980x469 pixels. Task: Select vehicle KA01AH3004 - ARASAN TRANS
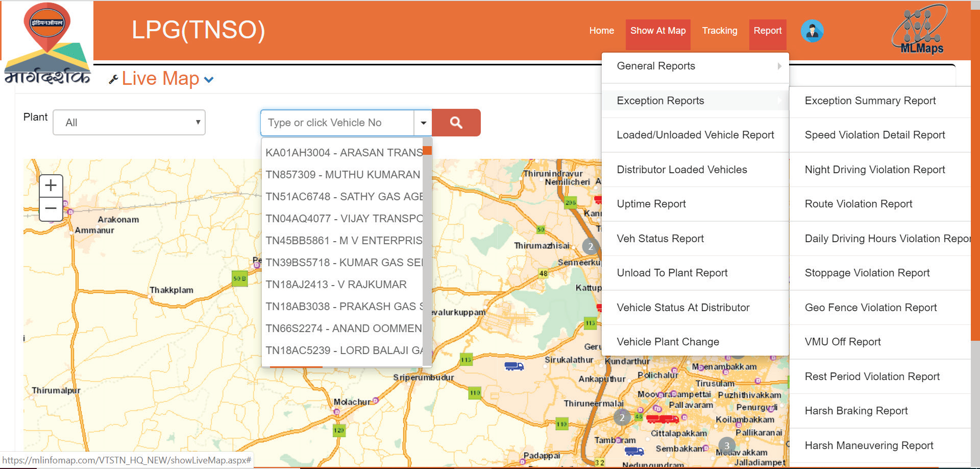coord(343,153)
